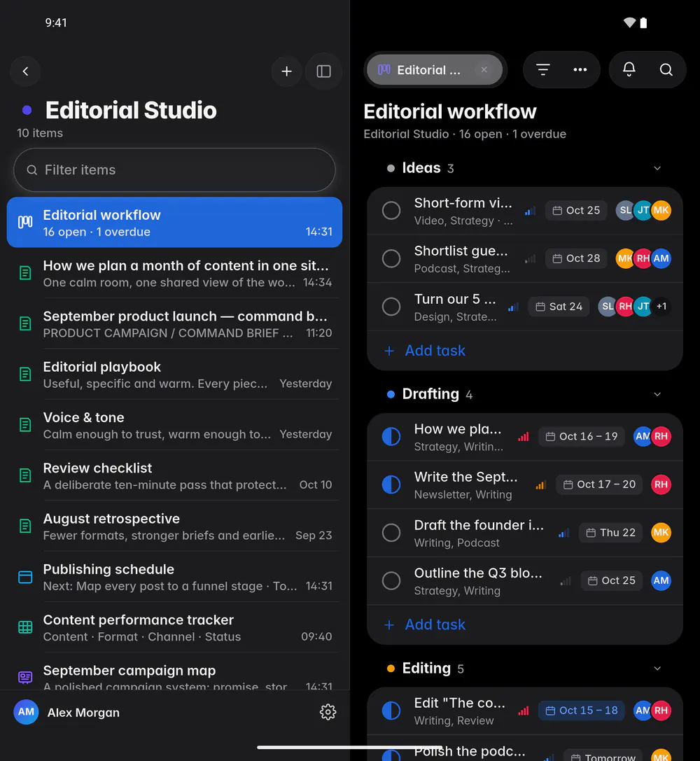The image size is (700, 761).
Task: Click the MK avatar on Draft the founder task
Action: pyautogui.click(x=661, y=533)
